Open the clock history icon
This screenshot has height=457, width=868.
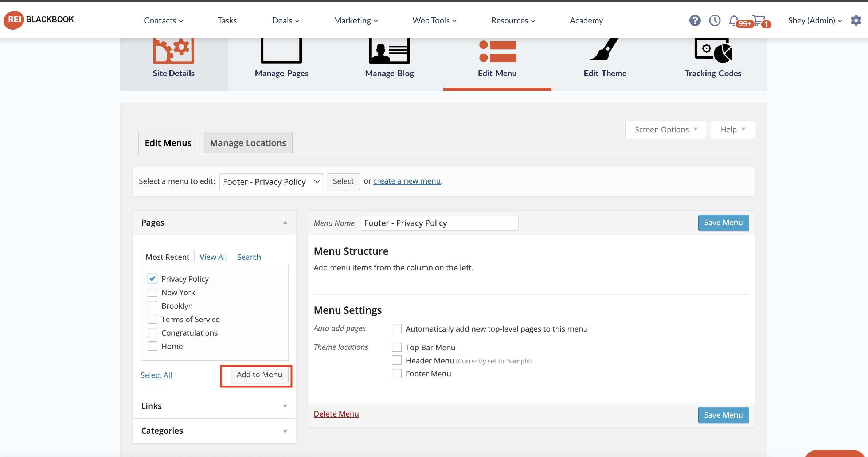point(715,20)
